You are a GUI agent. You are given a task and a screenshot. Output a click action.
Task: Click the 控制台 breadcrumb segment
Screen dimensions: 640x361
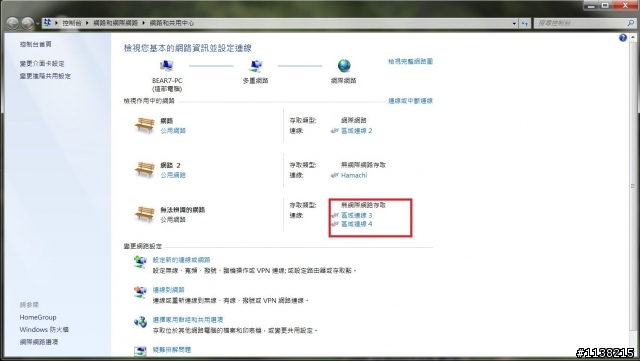click(x=71, y=23)
